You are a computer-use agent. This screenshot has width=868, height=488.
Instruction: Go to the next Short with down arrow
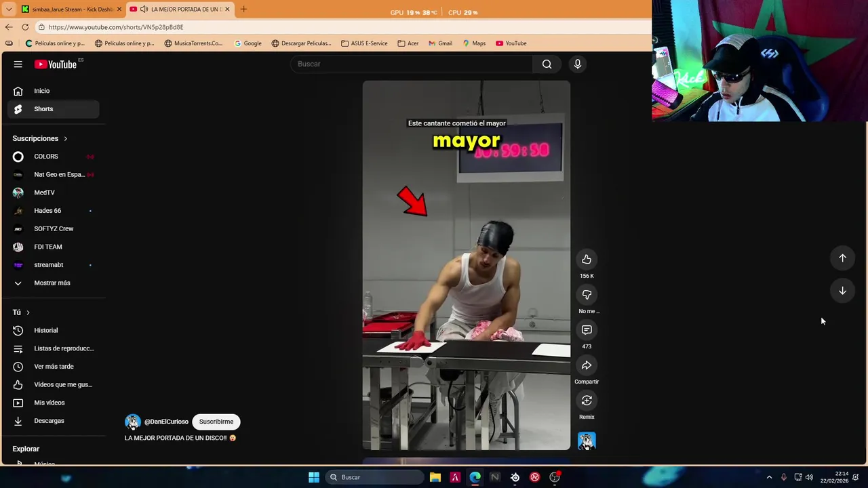[842, 291]
